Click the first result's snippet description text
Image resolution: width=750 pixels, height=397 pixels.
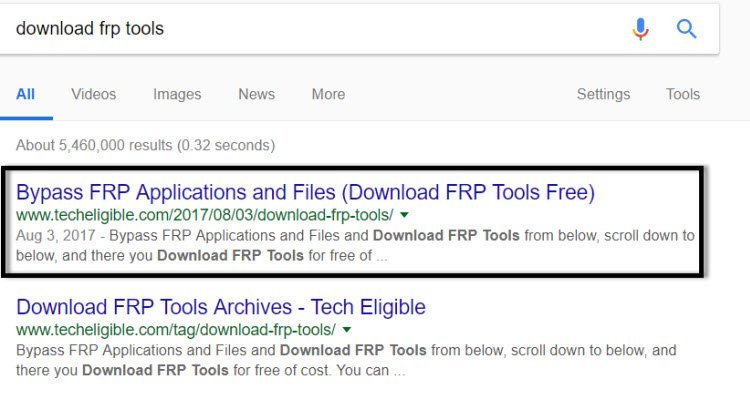[355, 245]
